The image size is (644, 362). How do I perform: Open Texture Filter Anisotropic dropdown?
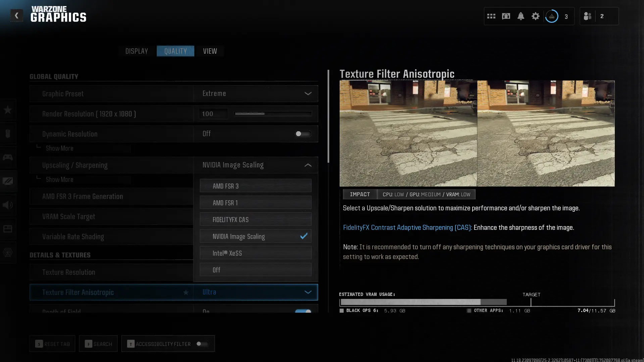[256, 292]
